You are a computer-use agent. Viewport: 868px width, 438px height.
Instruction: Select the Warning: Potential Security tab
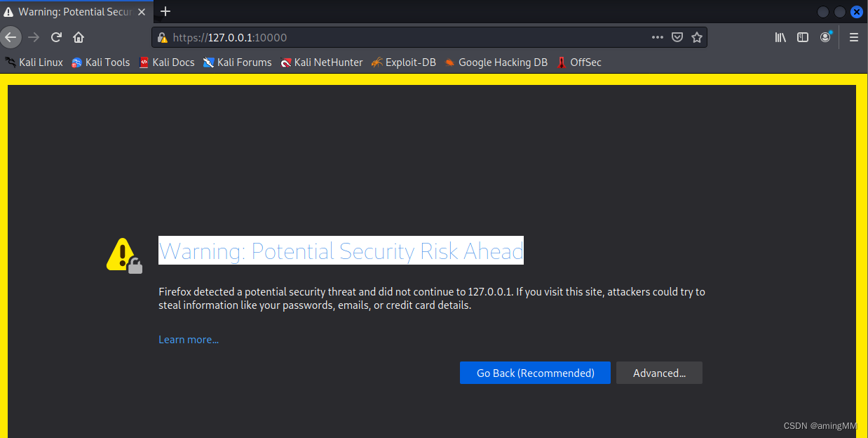(75, 12)
